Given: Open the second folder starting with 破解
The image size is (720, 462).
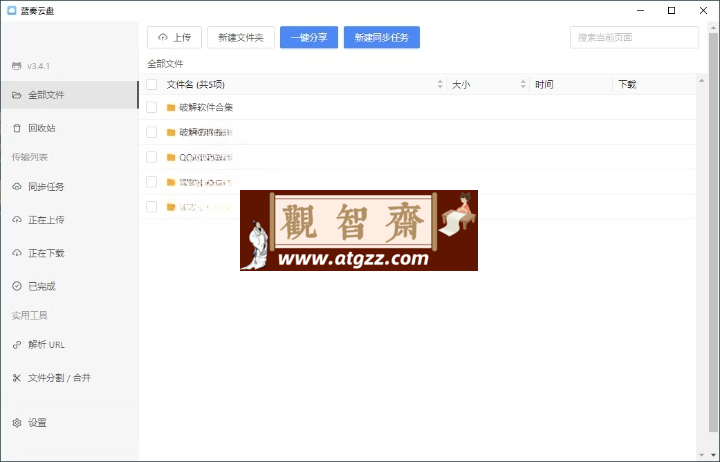Looking at the screenshot, I should (206, 132).
